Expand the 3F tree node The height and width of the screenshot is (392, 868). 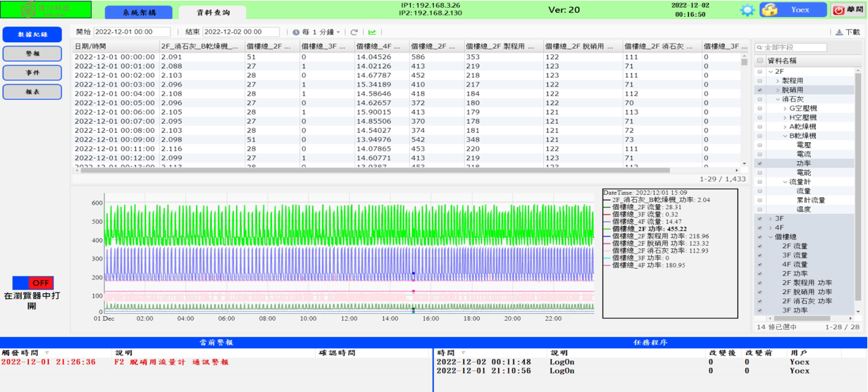pyautogui.click(x=770, y=218)
